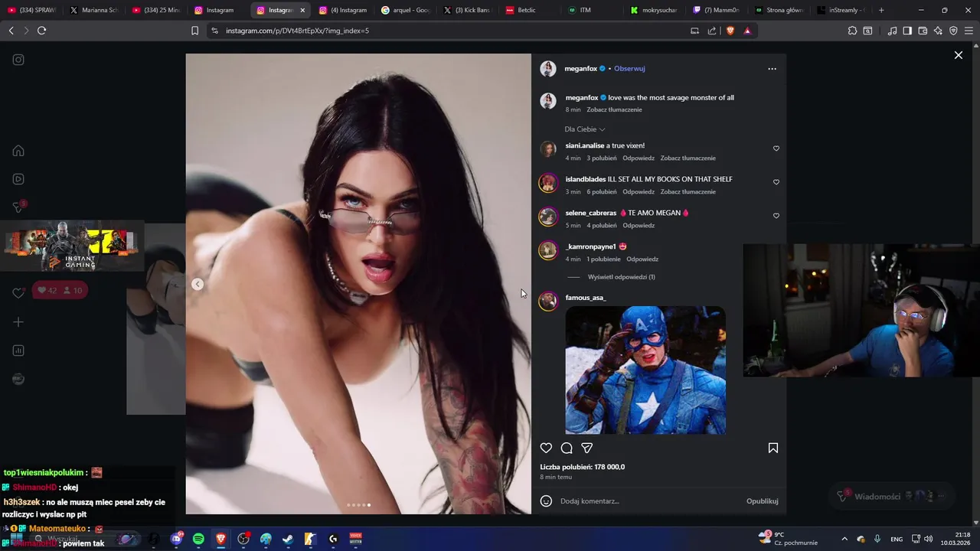Open Leo AI sparkle icon

[x=938, y=31]
